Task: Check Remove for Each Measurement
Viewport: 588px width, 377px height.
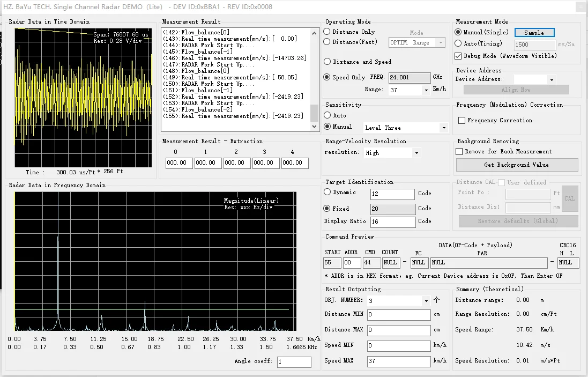Action: pyautogui.click(x=459, y=152)
